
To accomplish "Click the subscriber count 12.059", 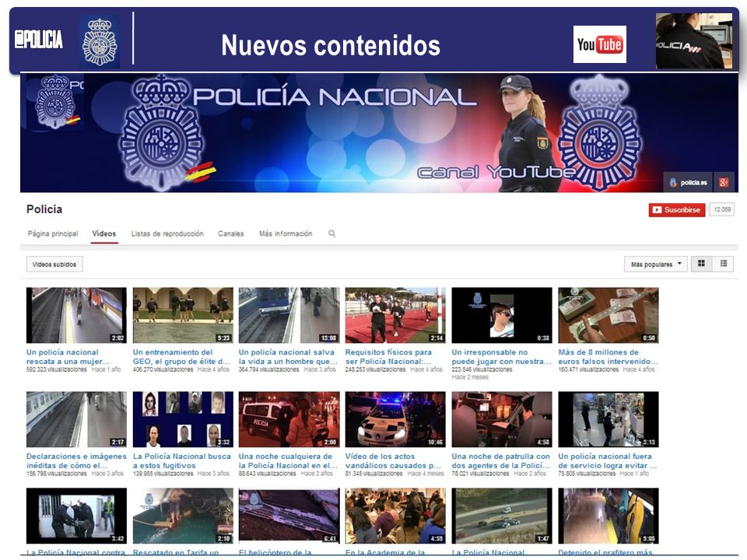I will point(722,209).
